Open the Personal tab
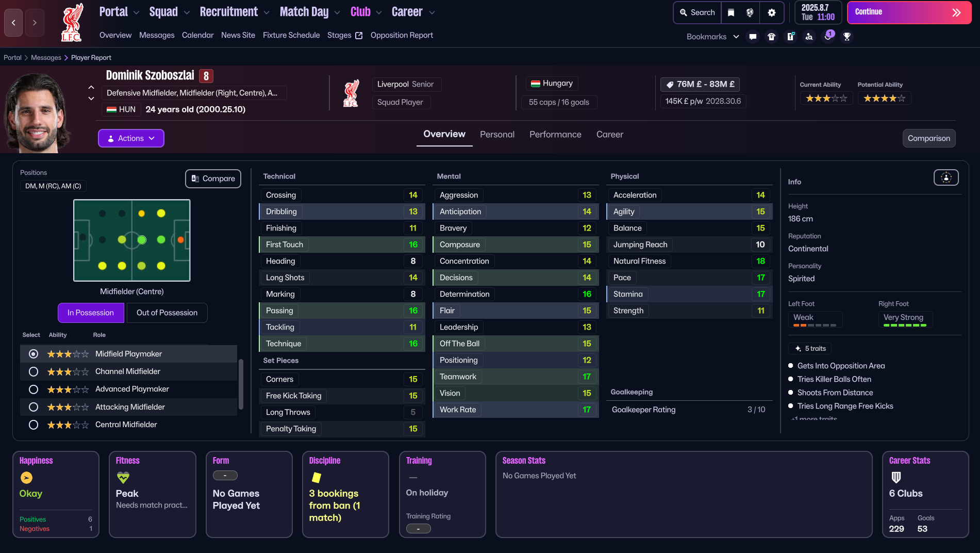Image resolution: width=980 pixels, height=553 pixels. coord(497,134)
